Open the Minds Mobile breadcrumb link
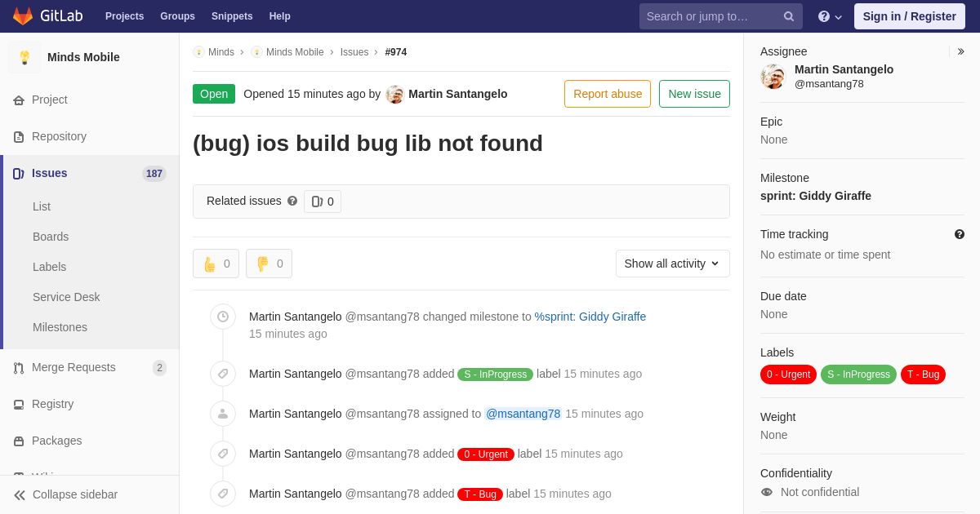 [295, 52]
